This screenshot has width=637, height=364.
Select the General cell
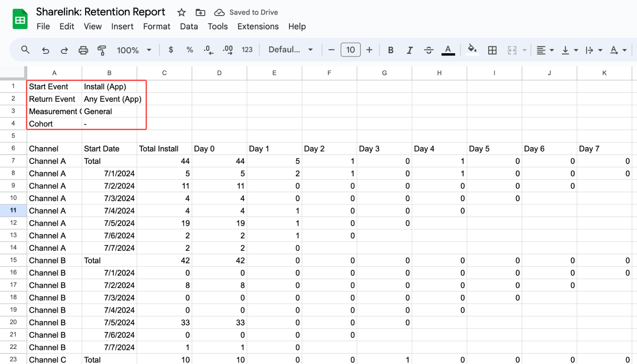(x=110, y=111)
